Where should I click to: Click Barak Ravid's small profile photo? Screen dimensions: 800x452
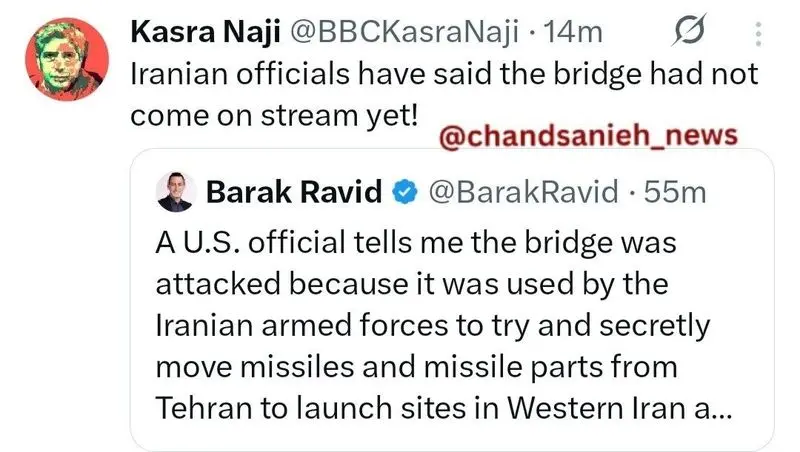click(176, 192)
